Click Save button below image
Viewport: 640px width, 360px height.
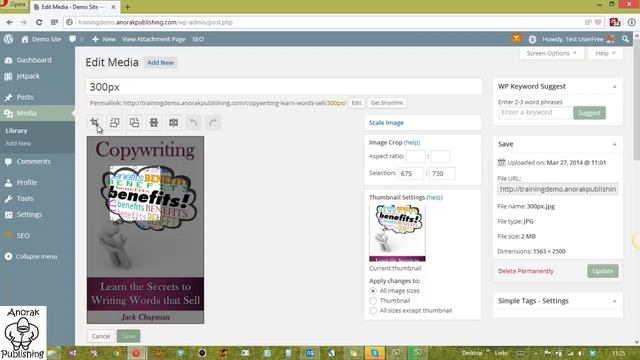tap(129, 336)
